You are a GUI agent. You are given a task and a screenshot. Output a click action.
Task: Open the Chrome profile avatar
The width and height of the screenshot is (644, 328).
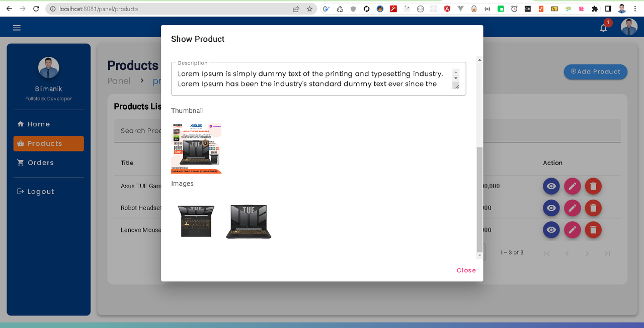[622, 9]
